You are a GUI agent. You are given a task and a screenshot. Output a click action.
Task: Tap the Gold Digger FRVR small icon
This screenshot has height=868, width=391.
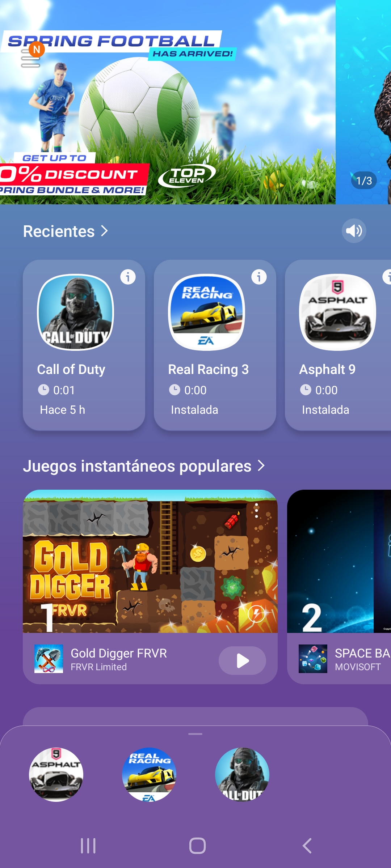click(x=49, y=659)
